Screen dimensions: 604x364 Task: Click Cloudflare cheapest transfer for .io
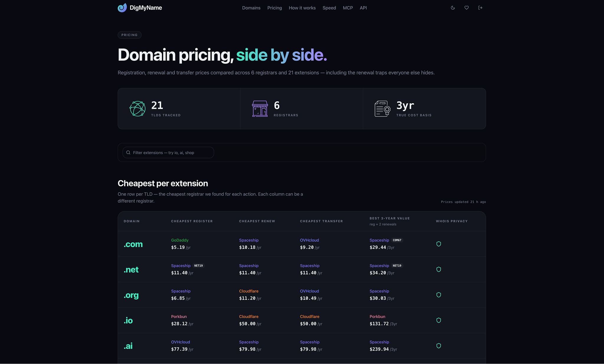tap(310, 317)
